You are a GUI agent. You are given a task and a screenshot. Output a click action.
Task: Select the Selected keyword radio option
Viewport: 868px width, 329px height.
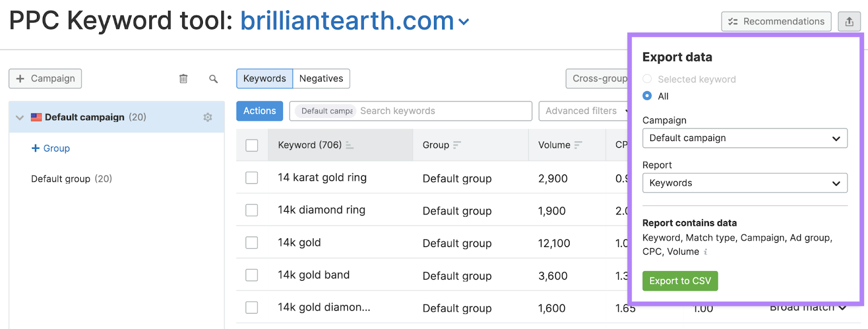pyautogui.click(x=647, y=79)
